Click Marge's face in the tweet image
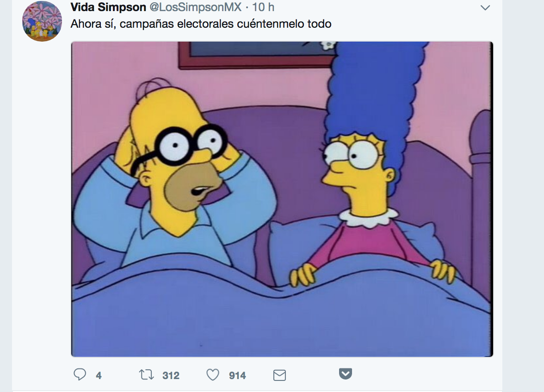Image resolution: width=544 pixels, height=392 pixels. (x=357, y=173)
